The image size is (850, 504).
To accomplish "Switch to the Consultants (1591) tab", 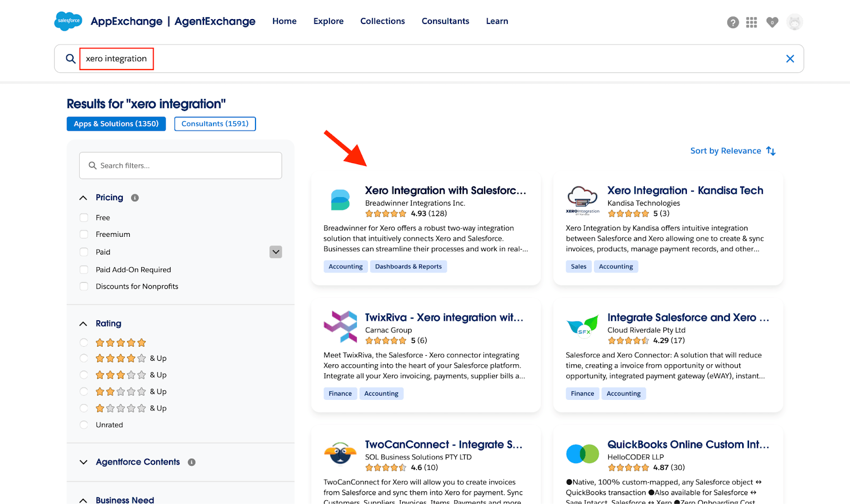I will coord(215,124).
